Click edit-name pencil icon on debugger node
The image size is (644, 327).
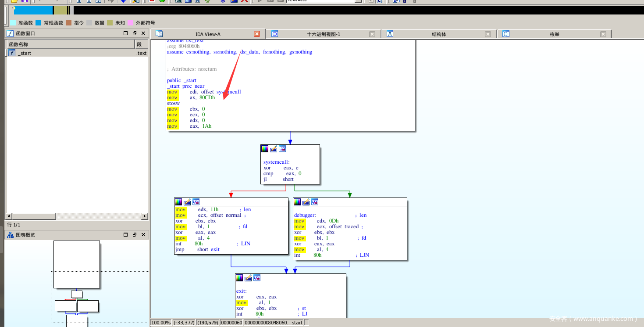pyautogui.click(x=306, y=202)
